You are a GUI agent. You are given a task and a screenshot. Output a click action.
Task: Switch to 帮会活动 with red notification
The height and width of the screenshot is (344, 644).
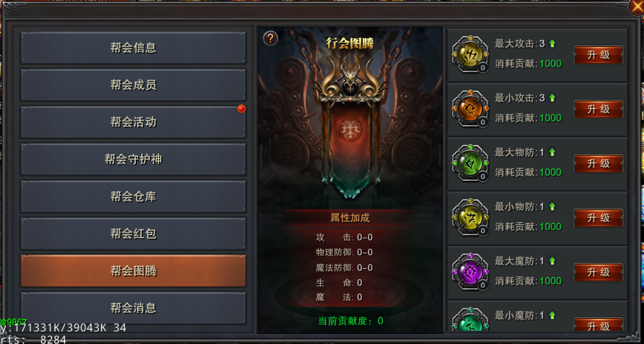tap(134, 122)
